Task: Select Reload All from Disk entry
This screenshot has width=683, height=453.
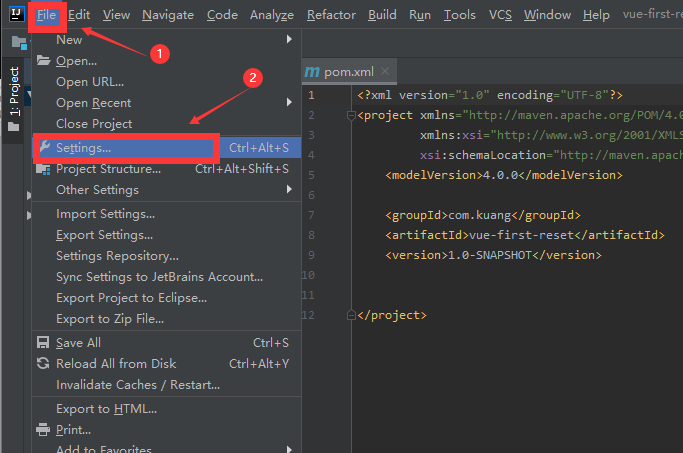Action: tap(166, 364)
